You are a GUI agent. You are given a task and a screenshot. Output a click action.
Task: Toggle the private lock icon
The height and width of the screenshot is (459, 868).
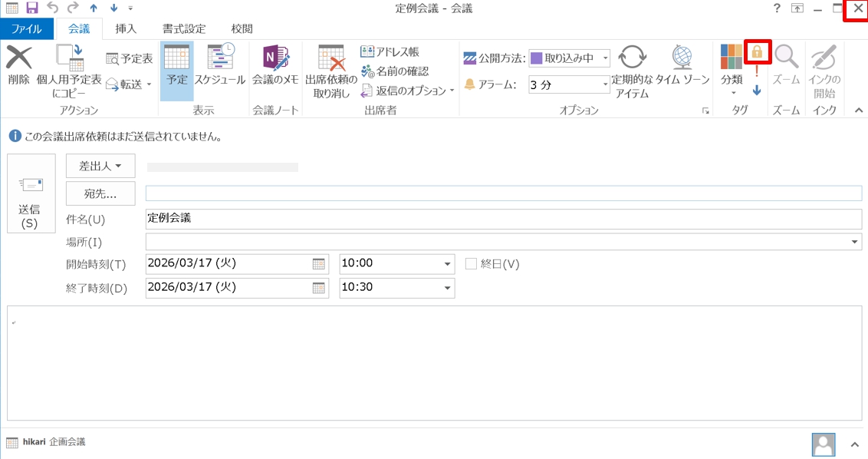[x=757, y=52]
